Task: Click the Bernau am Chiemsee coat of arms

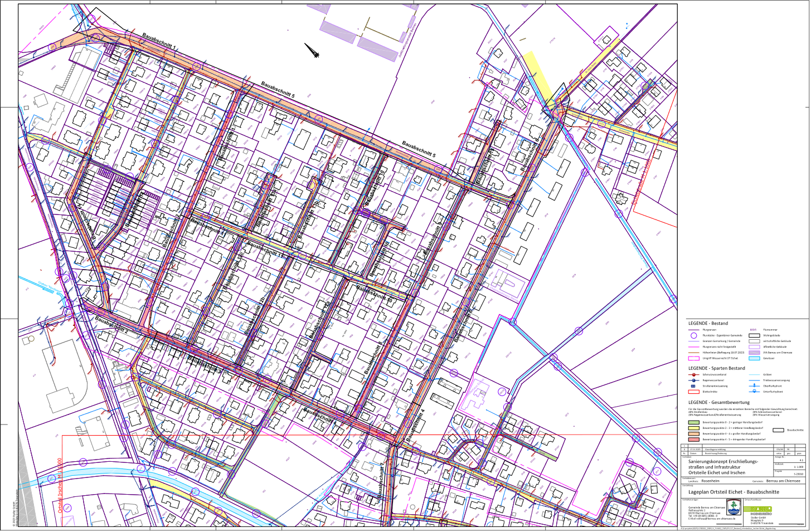Action: point(733,508)
